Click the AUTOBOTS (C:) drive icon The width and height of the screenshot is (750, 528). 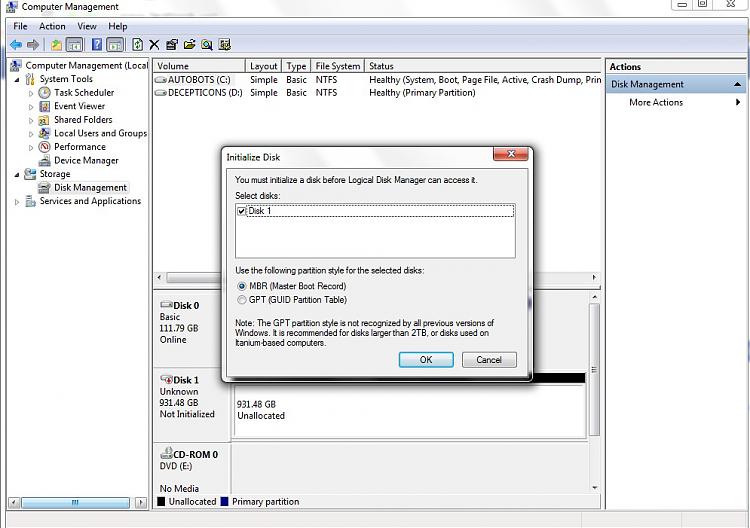(161, 80)
